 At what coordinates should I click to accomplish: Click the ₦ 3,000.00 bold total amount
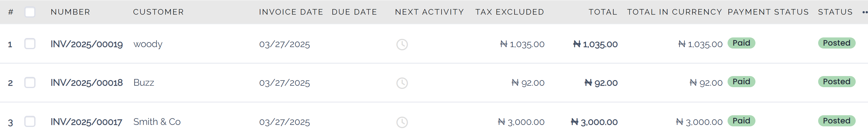594,122
